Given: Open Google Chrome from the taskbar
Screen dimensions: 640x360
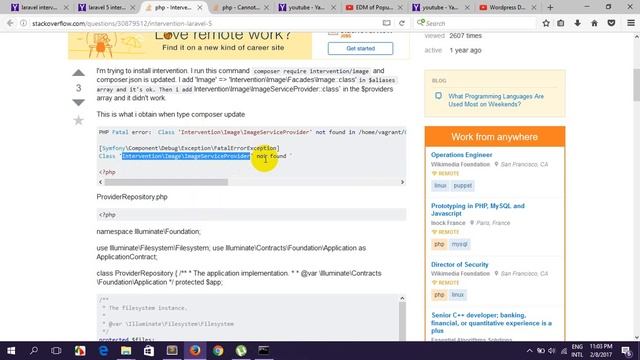Looking at the screenshot, I should click(218, 351).
